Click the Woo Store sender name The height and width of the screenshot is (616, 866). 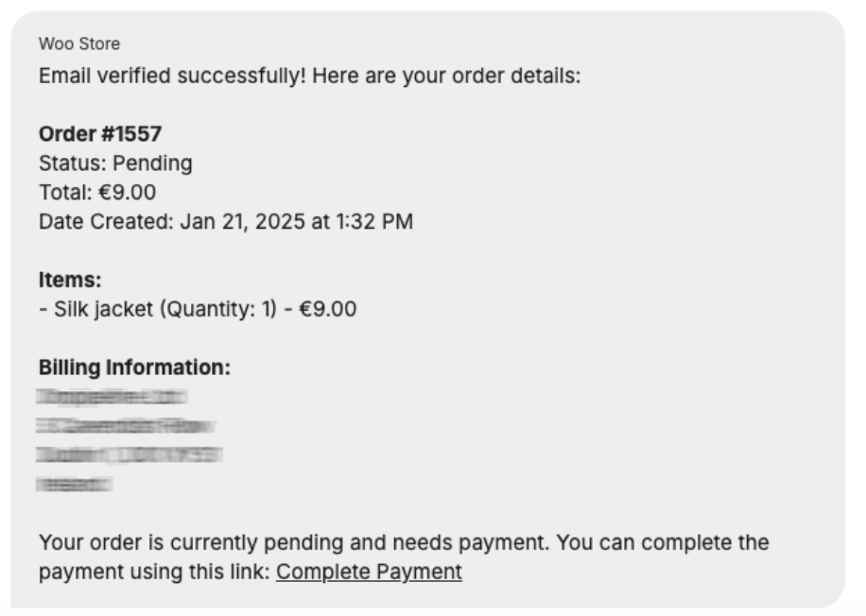tap(79, 43)
